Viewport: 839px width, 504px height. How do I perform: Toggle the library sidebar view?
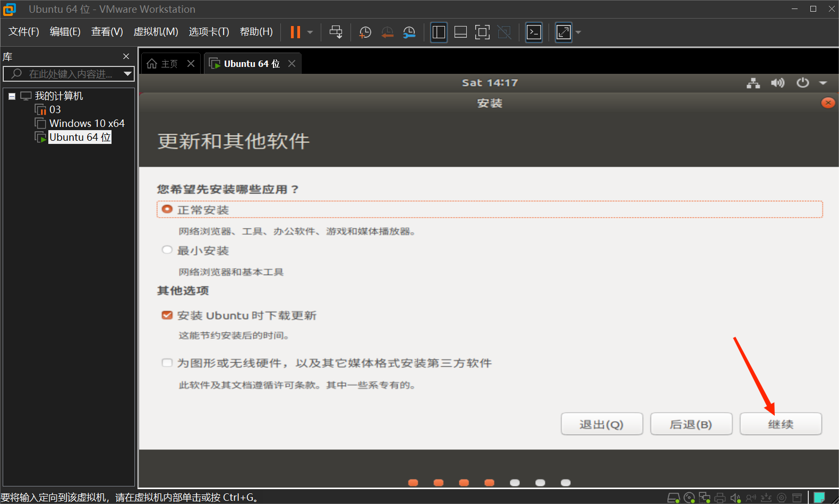[x=439, y=32]
